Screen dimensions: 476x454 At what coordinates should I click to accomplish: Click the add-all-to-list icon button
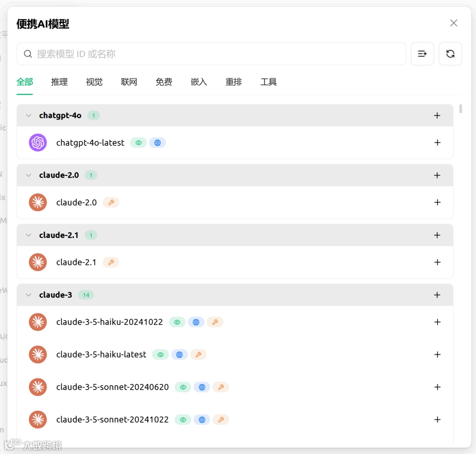(x=422, y=54)
